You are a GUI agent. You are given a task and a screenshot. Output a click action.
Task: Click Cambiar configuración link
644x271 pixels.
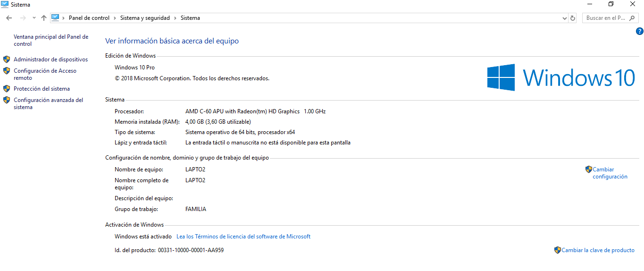pos(610,173)
